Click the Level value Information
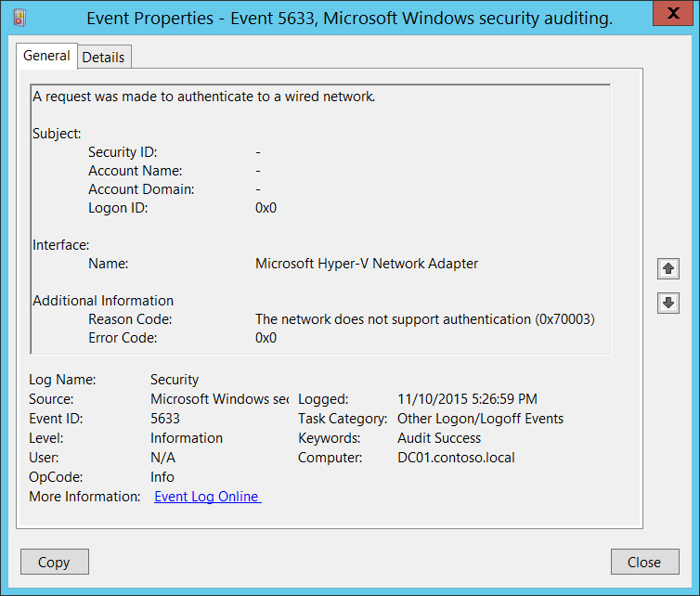This screenshot has width=700, height=596. click(187, 438)
